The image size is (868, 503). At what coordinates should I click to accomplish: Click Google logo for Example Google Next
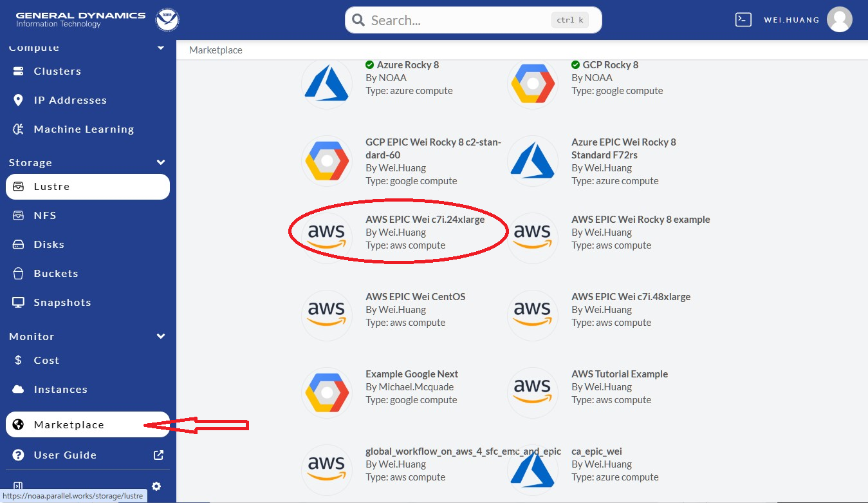[327, 393]
